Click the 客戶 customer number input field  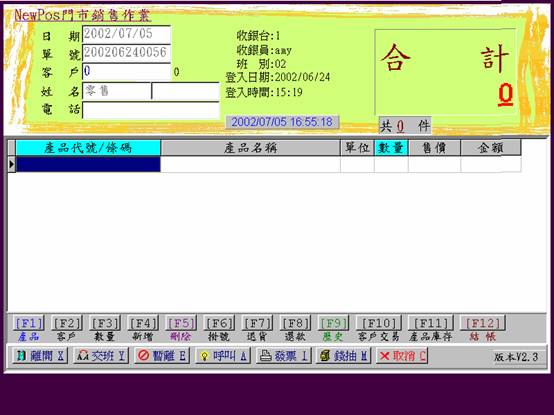coord(126,72)
